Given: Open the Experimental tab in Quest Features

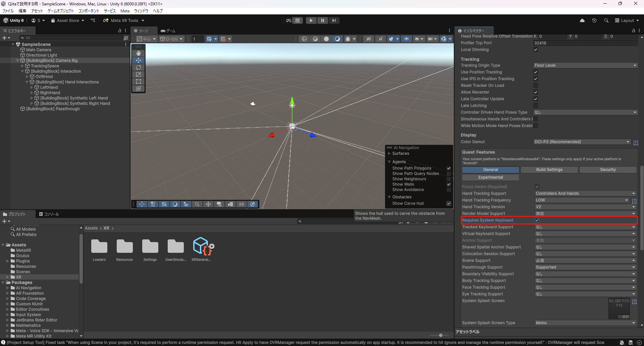Looking at the screenshot, I should point(491,177).
